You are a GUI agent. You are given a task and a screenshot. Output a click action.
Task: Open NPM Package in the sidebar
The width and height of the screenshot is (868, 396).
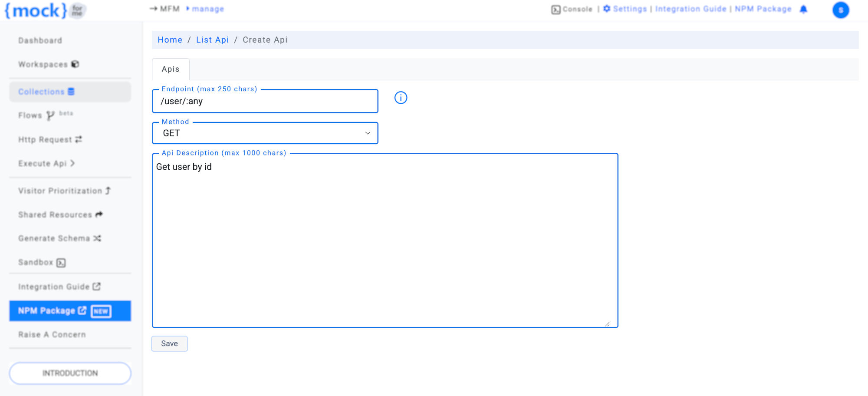[70, 311]
